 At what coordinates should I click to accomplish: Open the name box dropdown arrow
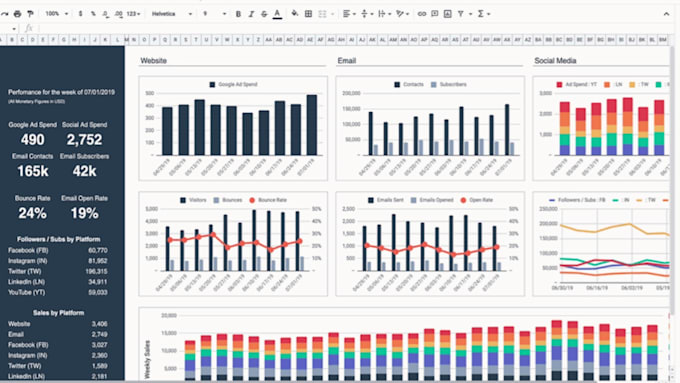point(14,29)
